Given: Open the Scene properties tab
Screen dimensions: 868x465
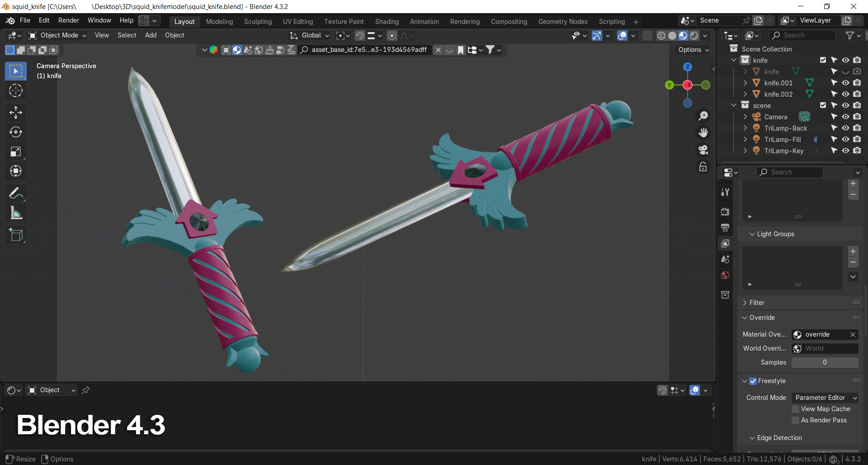Looking at the screenshot, I should point(725,259).
